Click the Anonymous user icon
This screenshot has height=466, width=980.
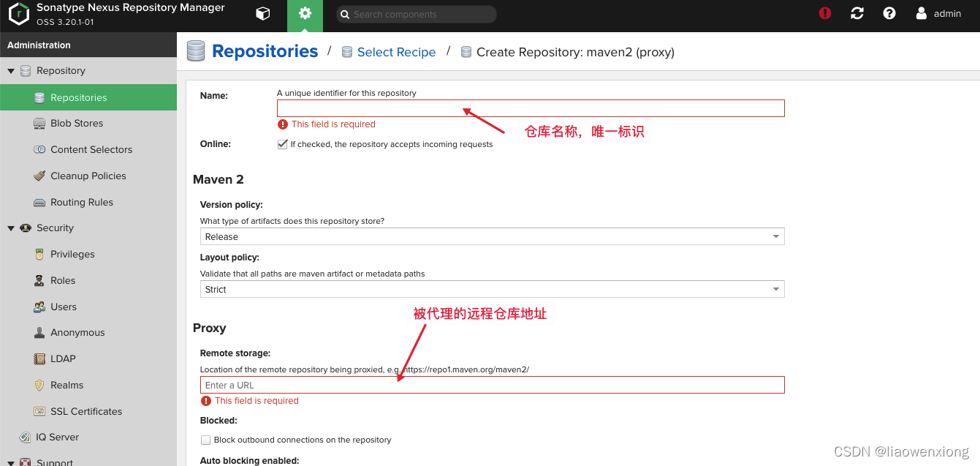click(39, 333)
